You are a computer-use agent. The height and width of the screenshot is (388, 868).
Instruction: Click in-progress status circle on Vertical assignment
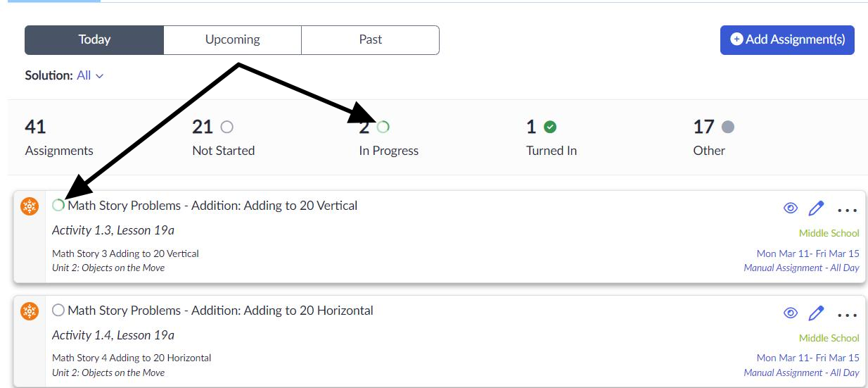tap(58, 206)
